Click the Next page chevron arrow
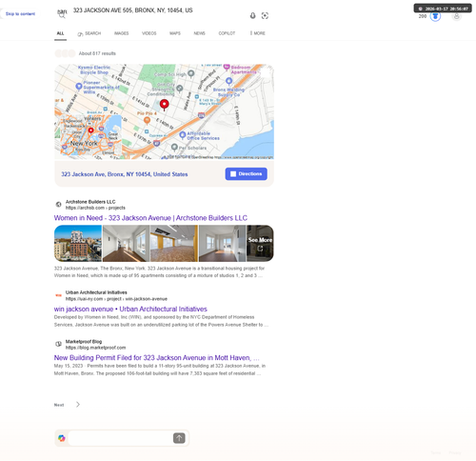476x461 pixels. tap(78, 405)
